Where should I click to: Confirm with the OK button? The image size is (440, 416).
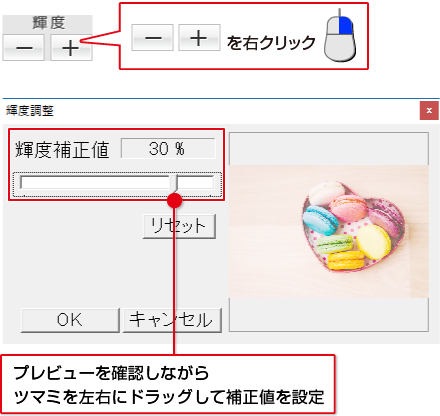pos(70,320)
